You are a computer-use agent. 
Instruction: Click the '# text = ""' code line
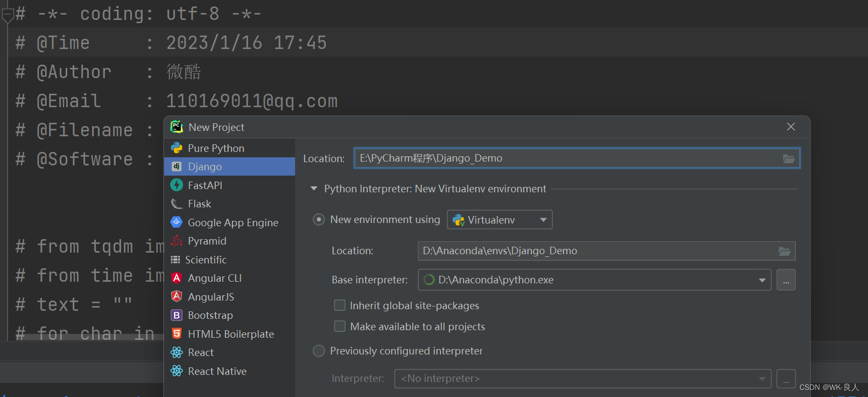[74, 305]
